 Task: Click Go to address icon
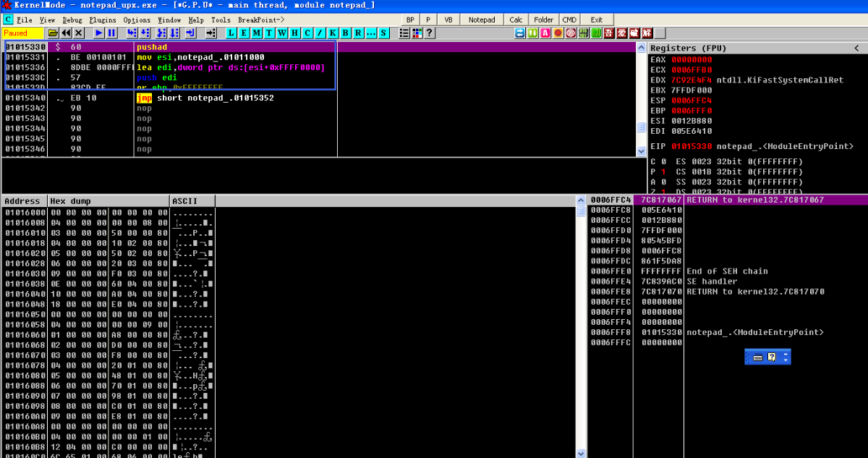[211, 33]
